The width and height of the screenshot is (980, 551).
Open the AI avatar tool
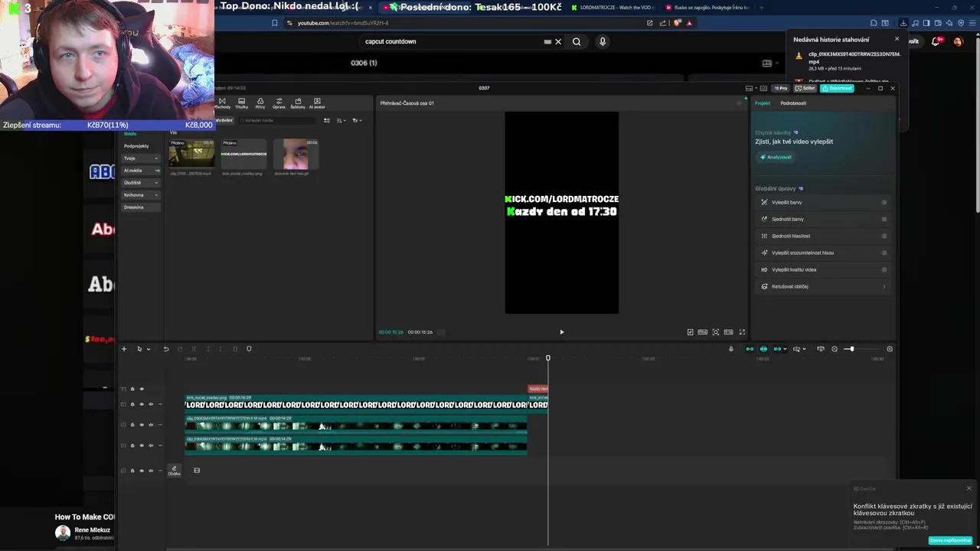click(317, 103)
